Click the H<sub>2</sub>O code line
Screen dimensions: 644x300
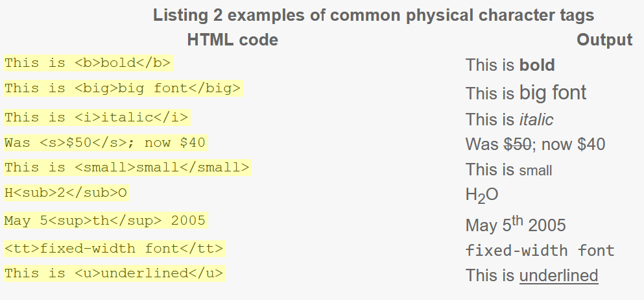click(x=66, y=193)
